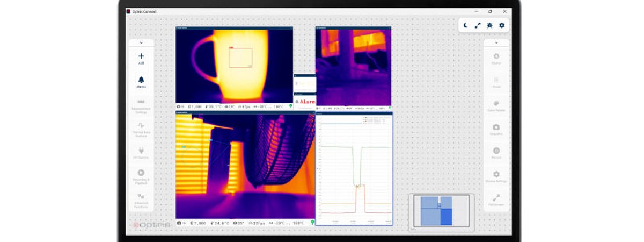Open the Alarms bell panel
644x242 pixels.
click(141, 80)
